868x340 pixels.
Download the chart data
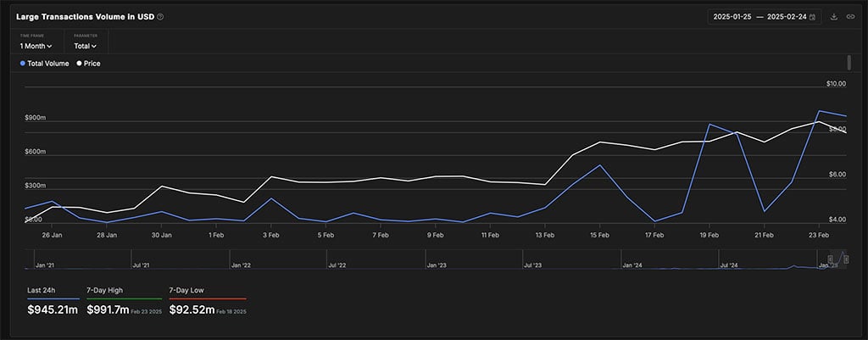(x=834, y=17)
